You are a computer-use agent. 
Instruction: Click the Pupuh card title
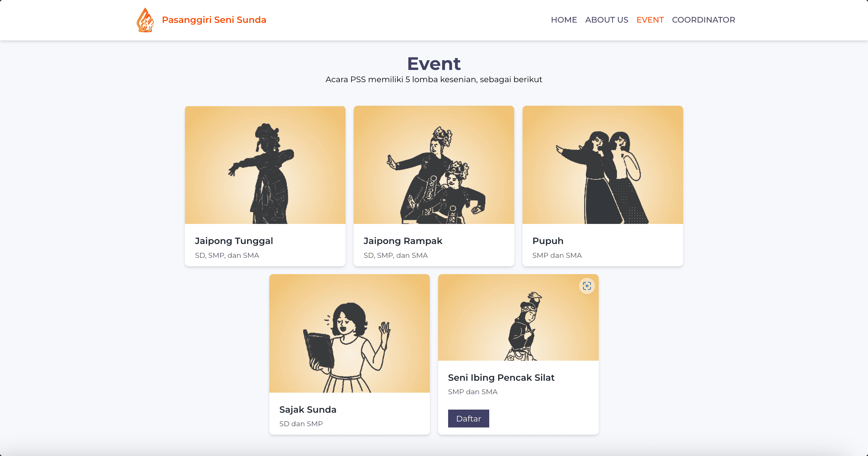click(x=548, y=241)
